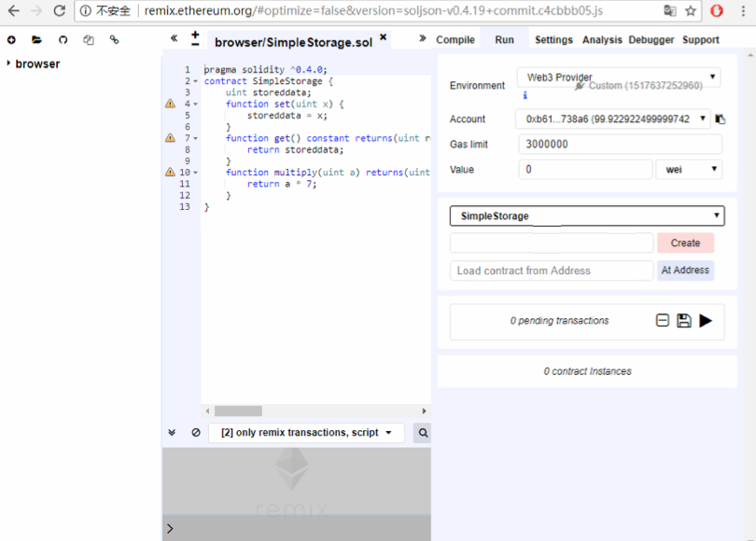
Task: Fold the multiply function at line 10
Action: [196, 173]
